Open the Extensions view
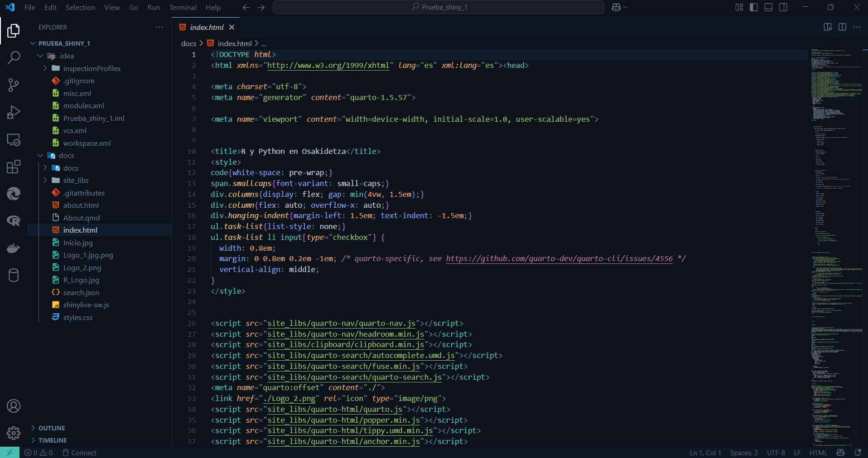Screen dimensions: 868x458 (14, 167)
